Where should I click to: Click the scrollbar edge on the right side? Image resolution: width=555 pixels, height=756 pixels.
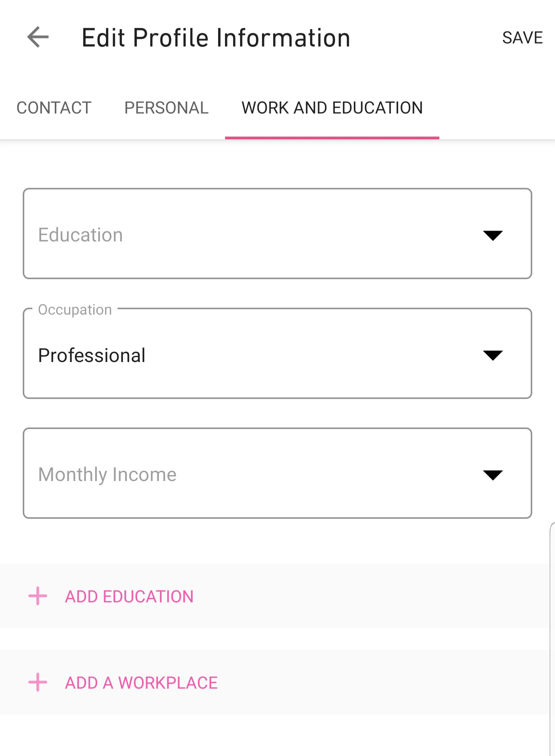click(552, 635)
